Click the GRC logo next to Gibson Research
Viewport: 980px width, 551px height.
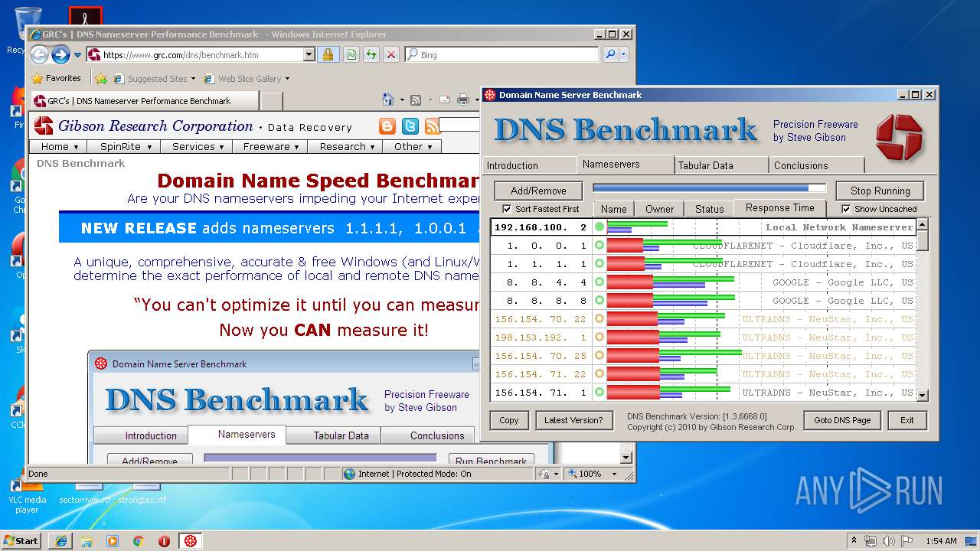44,126
